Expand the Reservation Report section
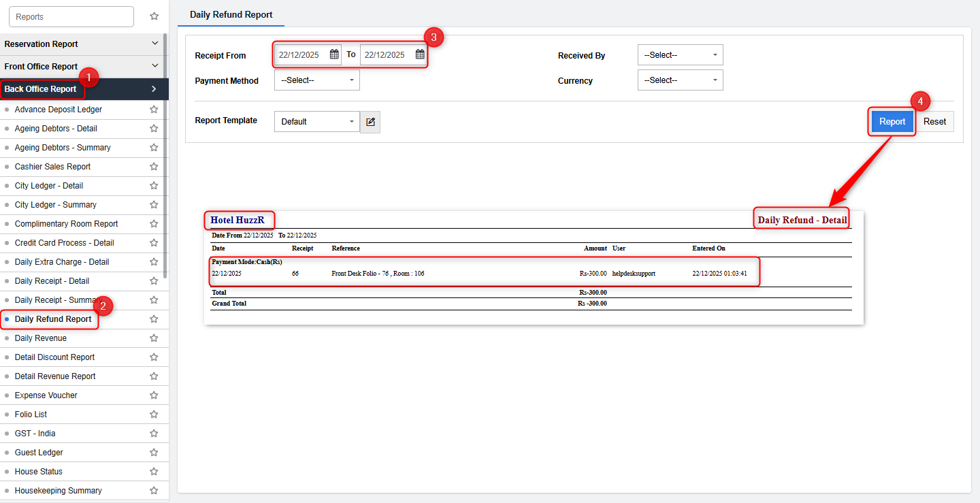Screen dimensions: 980x503 click(x=83, y=44)
